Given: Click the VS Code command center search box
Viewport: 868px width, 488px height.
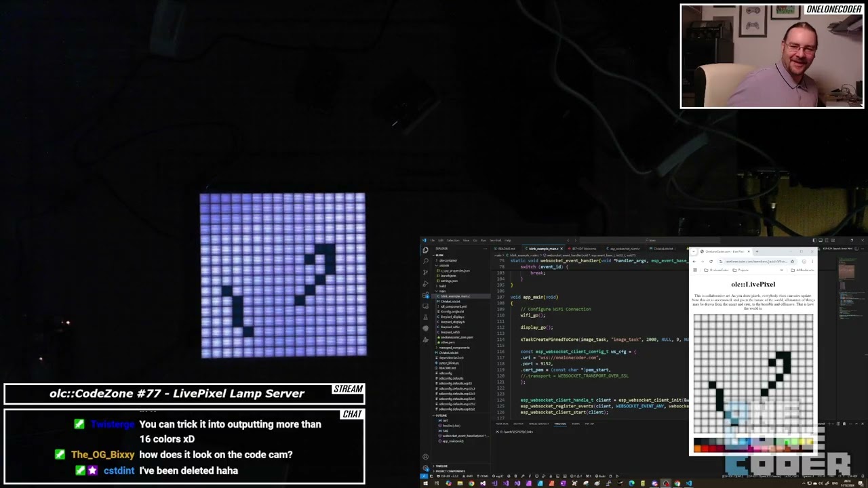Looking at the screenshot, I should click(650, 241).
